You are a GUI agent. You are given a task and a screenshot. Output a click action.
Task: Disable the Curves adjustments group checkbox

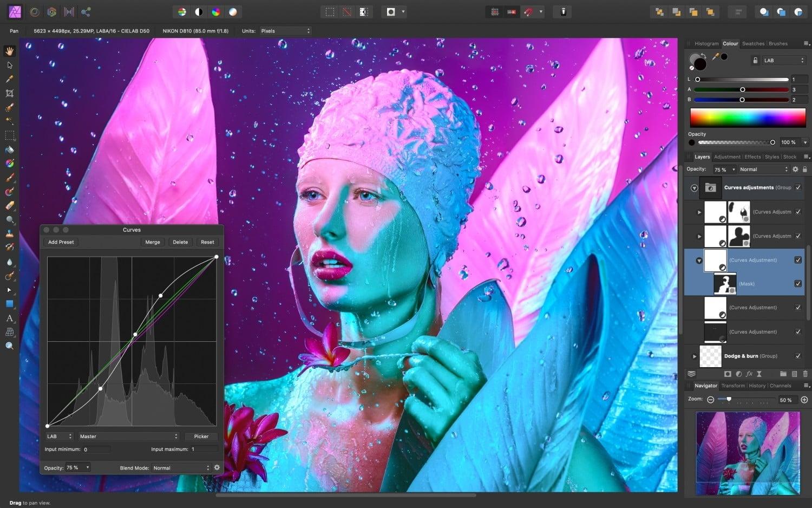click(798, 187)
